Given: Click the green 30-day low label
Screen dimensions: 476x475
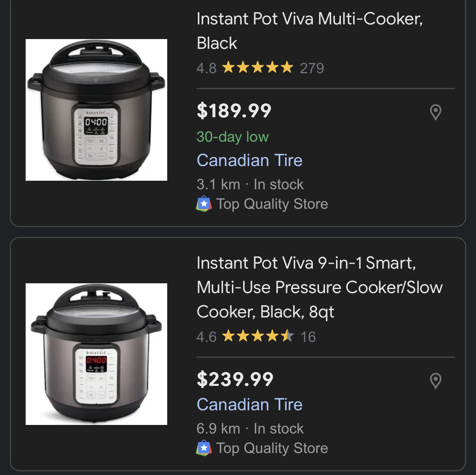Looking at the screenshot, I should 232,137.
